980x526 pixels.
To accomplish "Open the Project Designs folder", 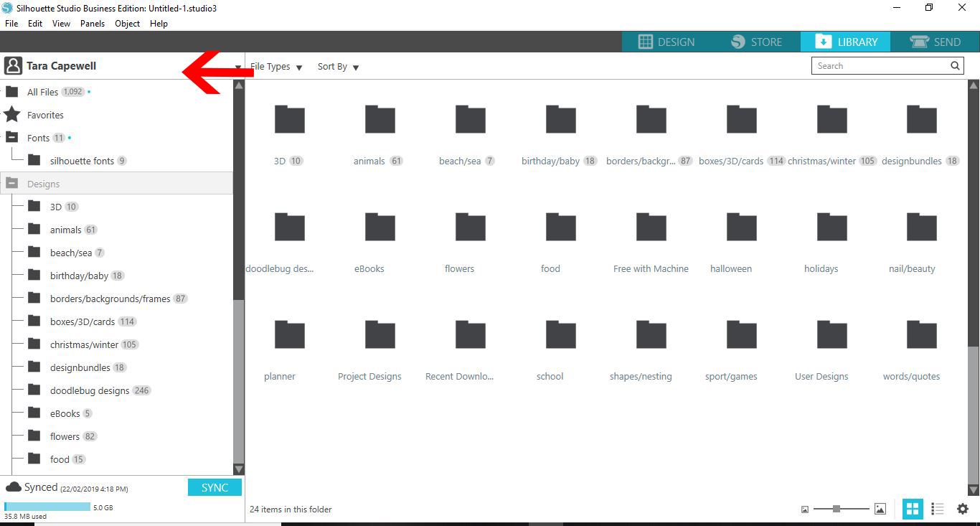I will [x=380, y=334].
